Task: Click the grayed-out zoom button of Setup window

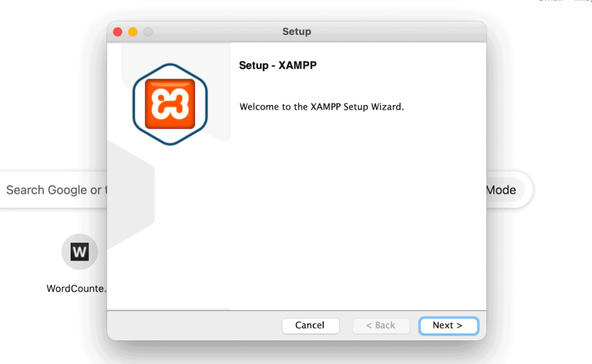Action: click(x=148, y=32)
